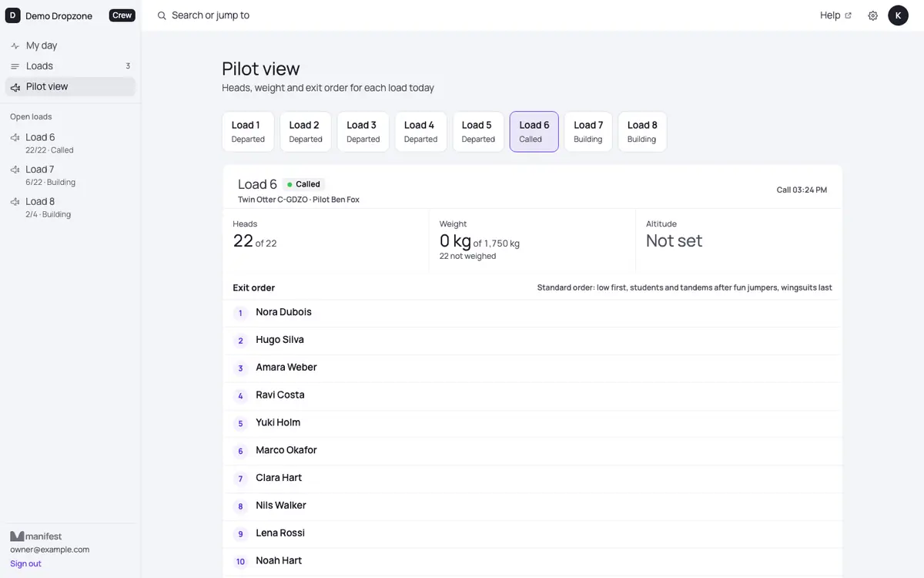The image size is (924, 578).
Task: Click Clara Hart in exit order
Action: 279,478
